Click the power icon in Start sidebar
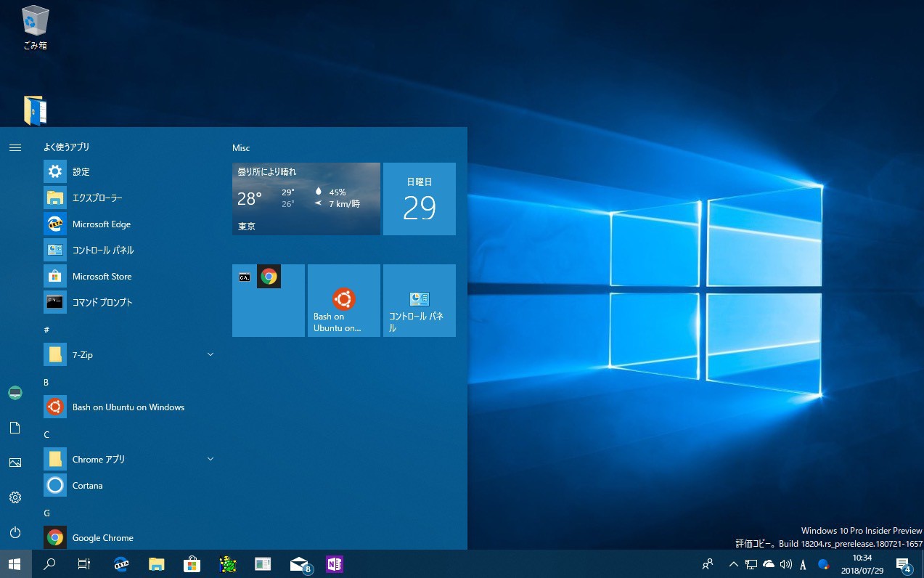This screenshot has width=924, height=578. pyautogui.click(x=15, y=532)
